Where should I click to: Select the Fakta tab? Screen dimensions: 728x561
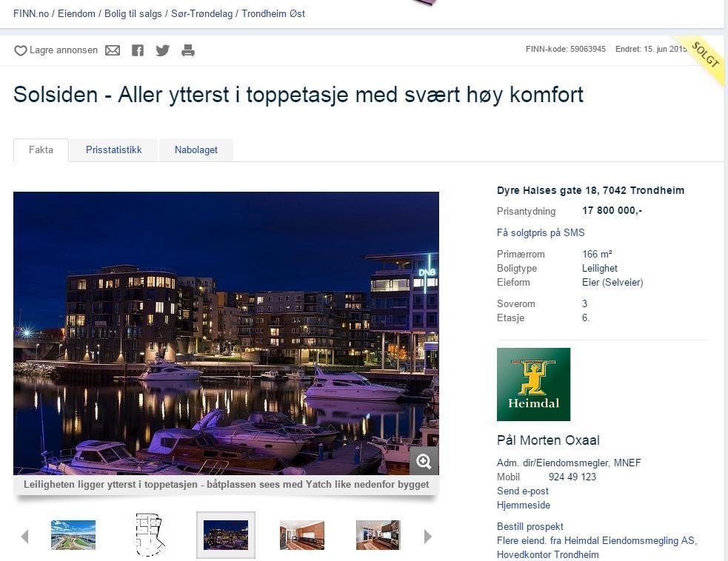pos(41,150)
